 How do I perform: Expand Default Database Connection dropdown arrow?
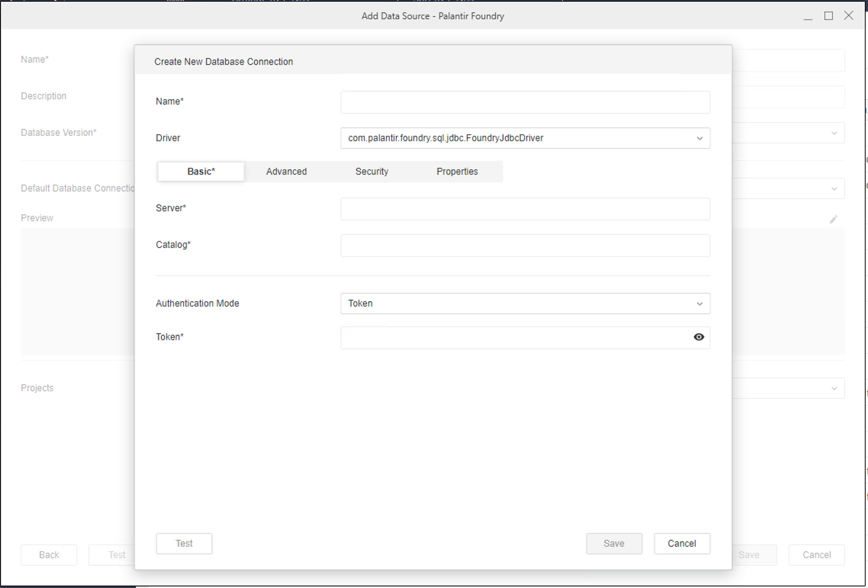834,189
